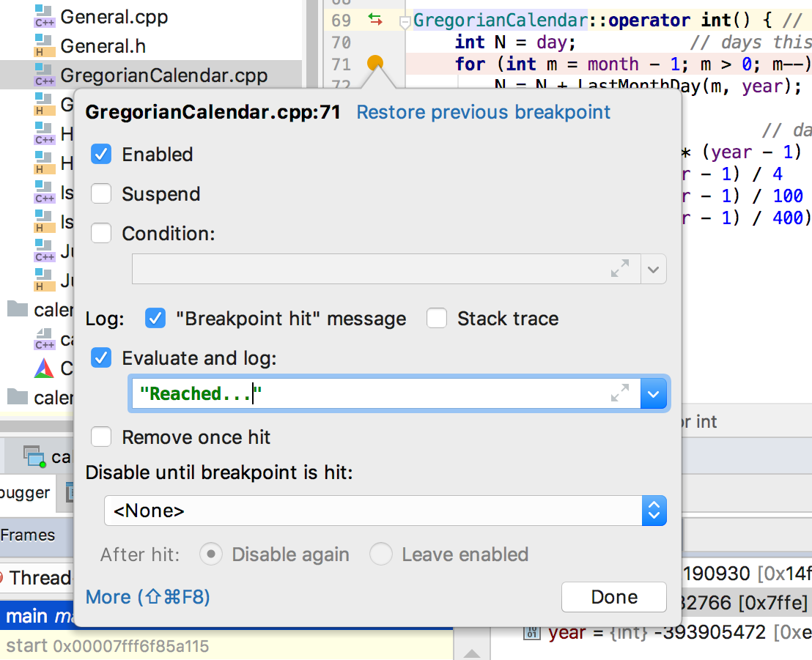The height and width of the screenshot is (660, 812).
Task: Click the General.h header file icon
Action: [x=45, y=47]
